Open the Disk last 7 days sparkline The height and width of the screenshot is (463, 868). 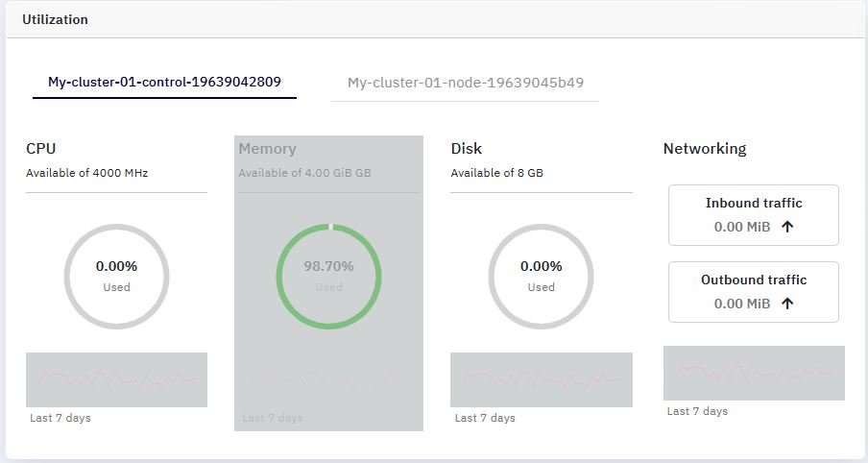[542, 380]
